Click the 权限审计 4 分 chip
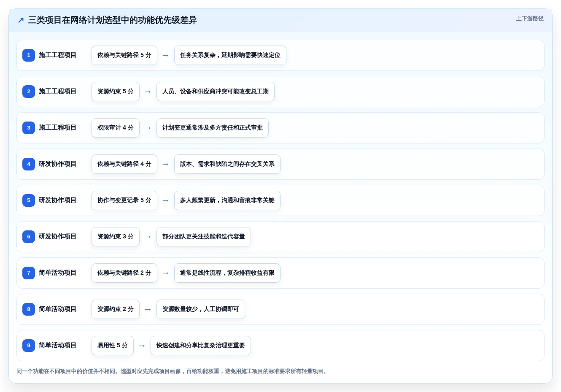The height and width of the screenshot is (392, 561). pos(116,128)
